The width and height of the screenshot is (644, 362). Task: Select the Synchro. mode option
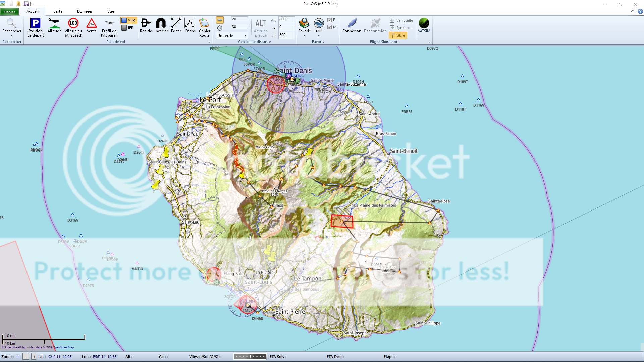(x=400, y=28)
